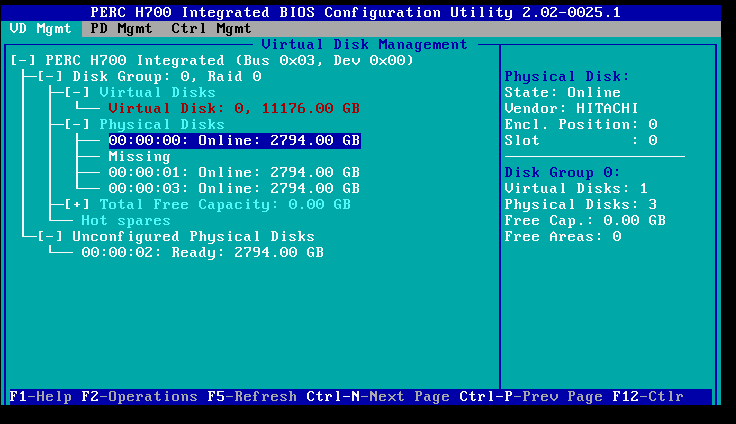Select physical disk 00:00:03 Online
This screenshot has width=736, height=424.
coord(234,188)
